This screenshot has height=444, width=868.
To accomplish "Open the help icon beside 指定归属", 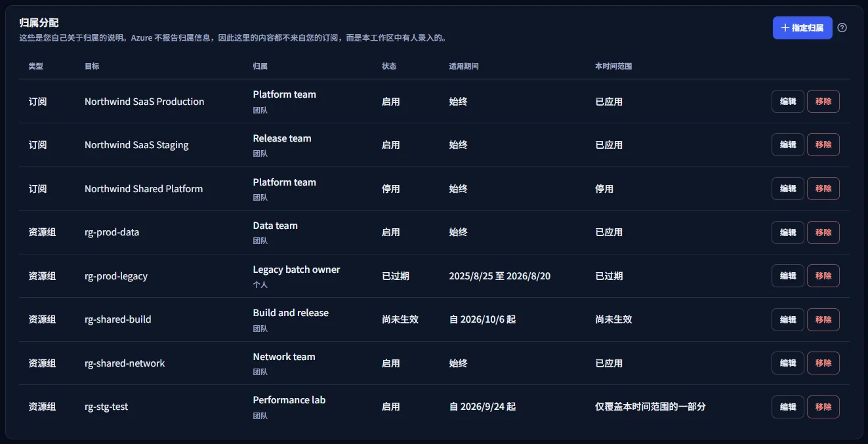I will tap(842, 28).
